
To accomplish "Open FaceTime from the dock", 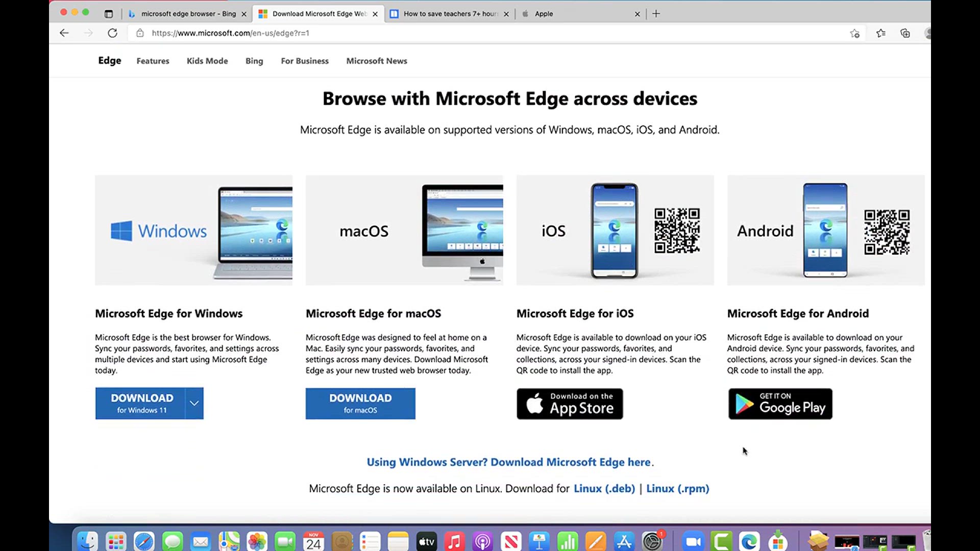I will [285, 541].
